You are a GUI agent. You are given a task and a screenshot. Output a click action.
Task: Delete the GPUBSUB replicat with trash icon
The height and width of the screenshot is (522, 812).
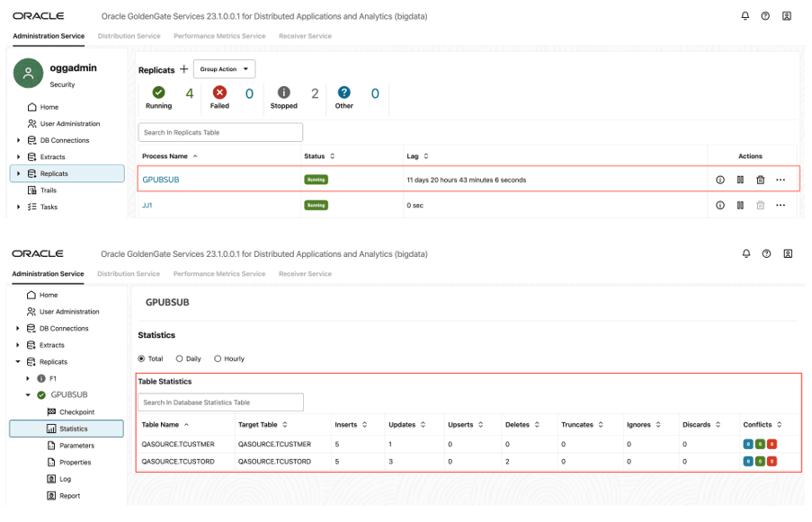coord(760,180)
